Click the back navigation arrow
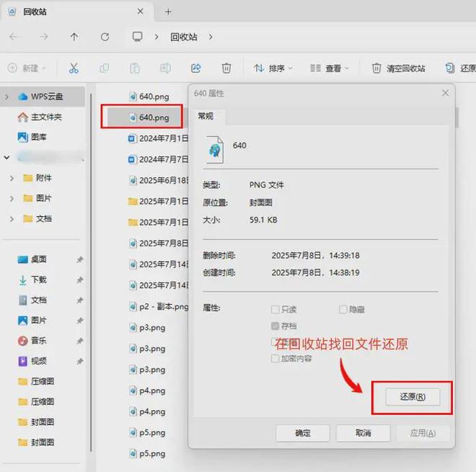Viewport: 476px width, 472px height. (x=14, y=37)
